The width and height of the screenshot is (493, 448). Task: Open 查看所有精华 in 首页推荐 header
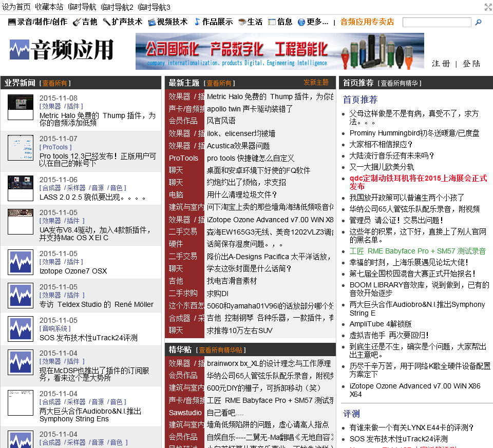pos(400,83)
